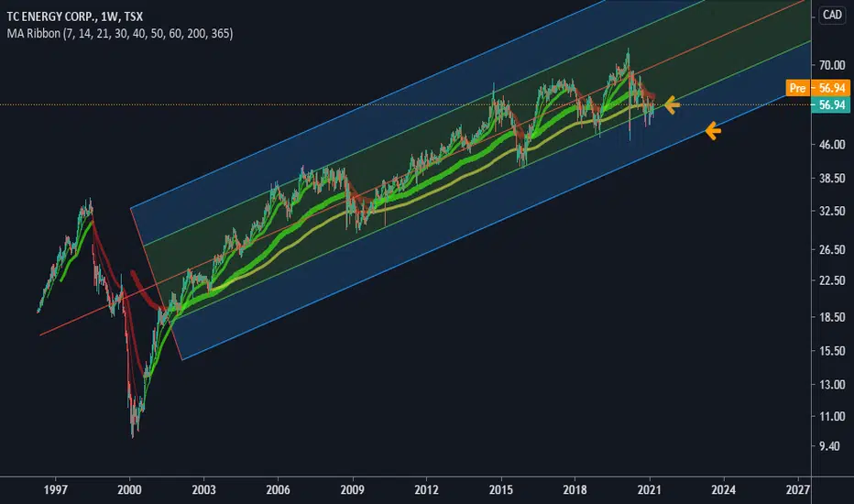The image size is (854, 504).
Task: Click the 32.50 price axis label
Action: [x=832, y=211]
